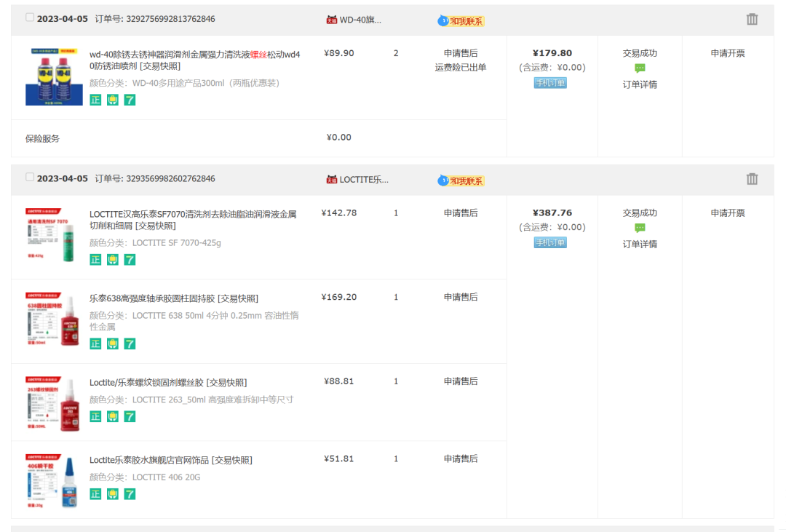This screenshot has height=532, width=786.
Task: Click 申请售后 for 乐泰638 item
Action: [460, 298]
